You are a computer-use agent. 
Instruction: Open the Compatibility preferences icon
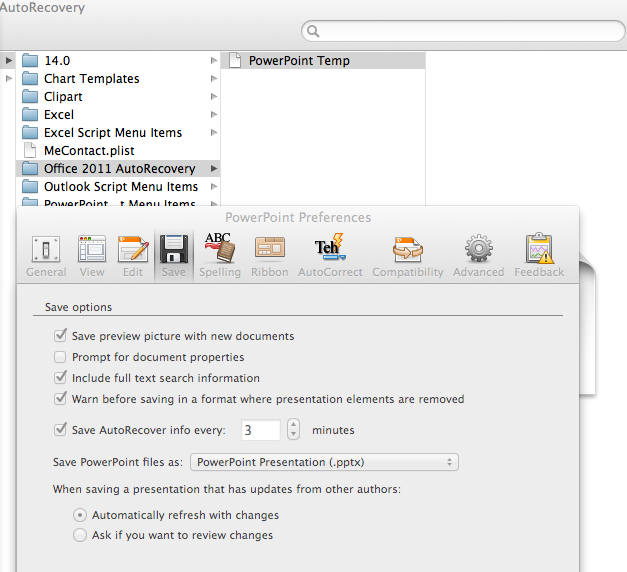point(408,249)
